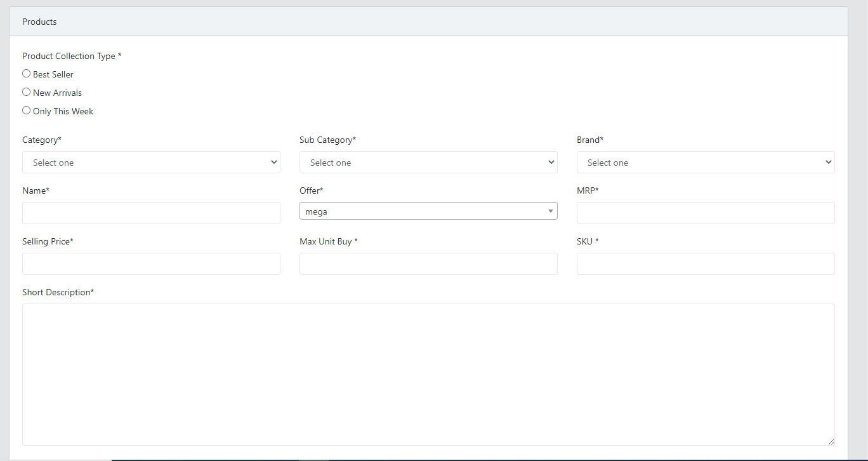Click the Products panel header title

click(39, 22)
